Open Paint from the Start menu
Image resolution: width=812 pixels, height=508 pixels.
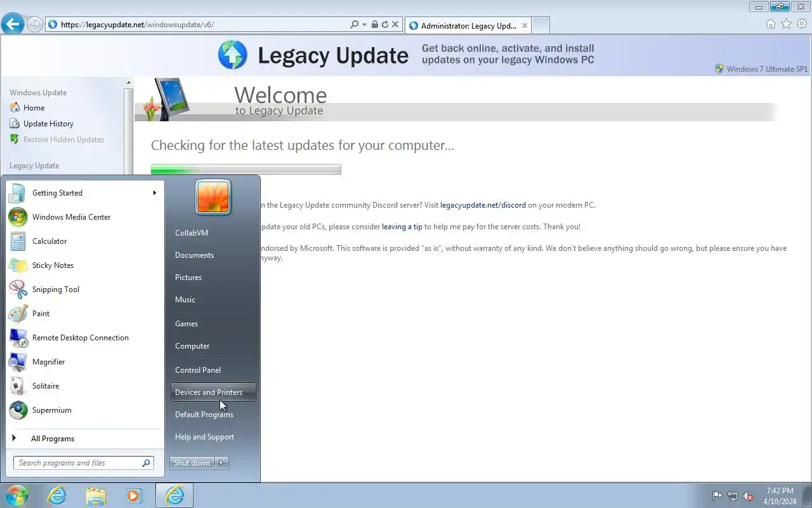tap(84, 314)
